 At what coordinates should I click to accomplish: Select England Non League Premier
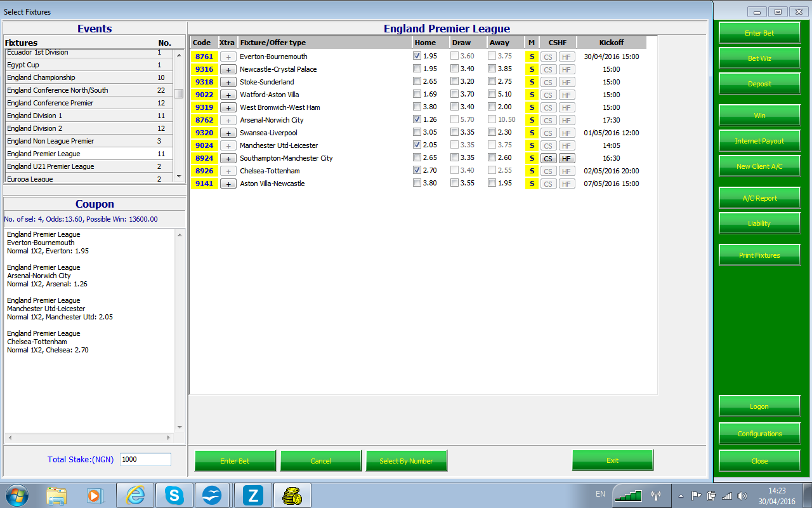(88, 141)
